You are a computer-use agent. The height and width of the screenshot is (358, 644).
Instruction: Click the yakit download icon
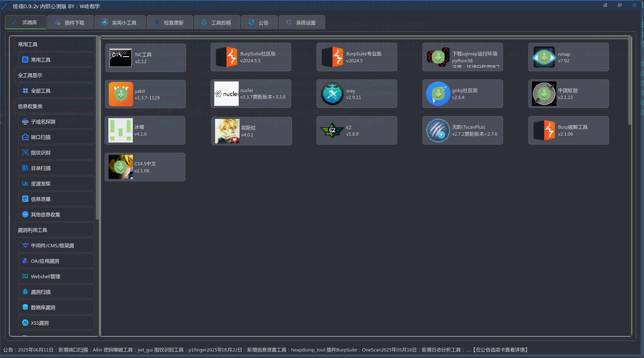[121, 94]
